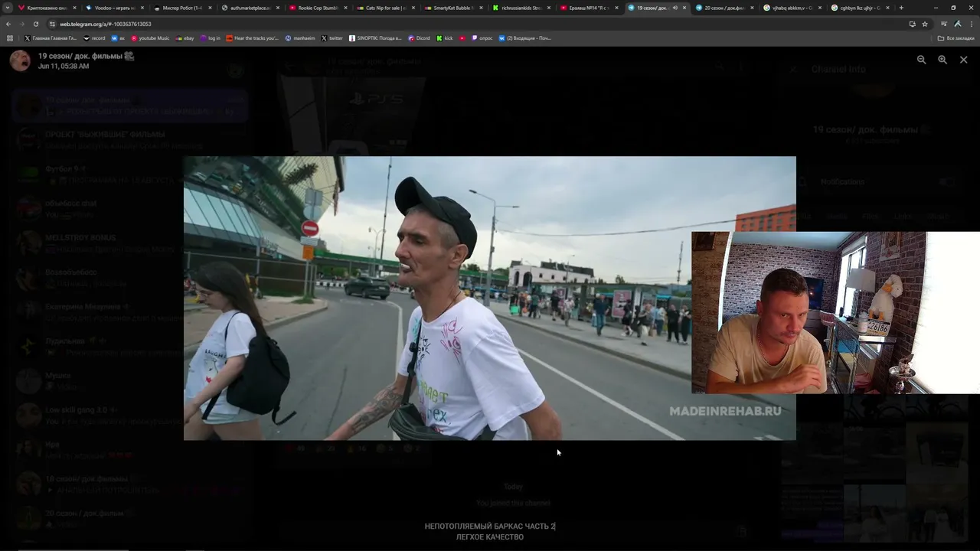This screenshot has height=551, width=980.
Task: Switch to the Rookie Cop Stumbl tab
Action: 318,8
